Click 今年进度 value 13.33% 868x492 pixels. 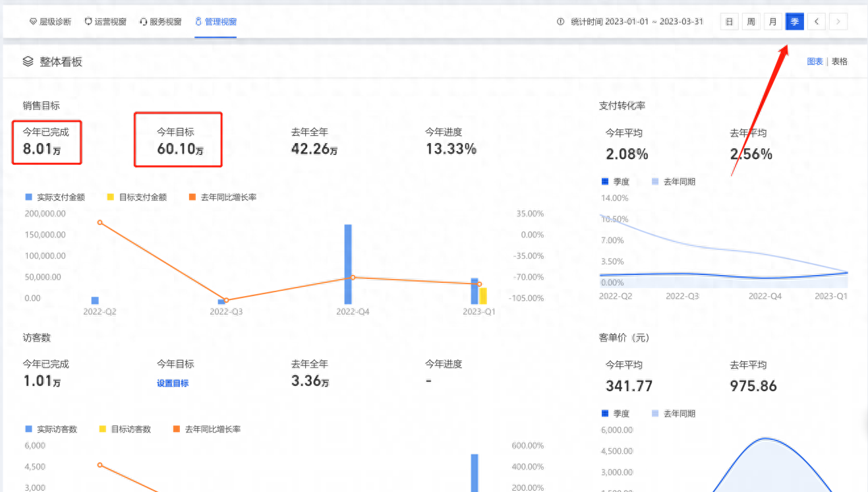(451, 149)
